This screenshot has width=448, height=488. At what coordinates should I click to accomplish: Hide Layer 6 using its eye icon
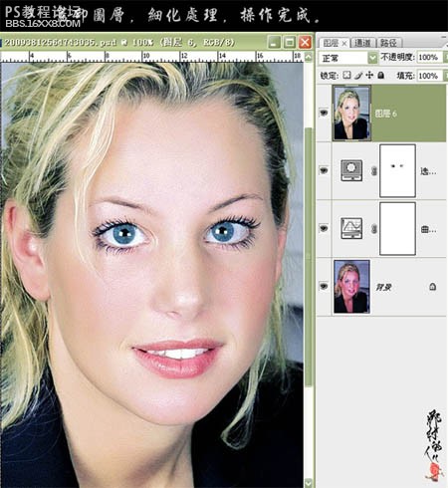pos(324,113)
